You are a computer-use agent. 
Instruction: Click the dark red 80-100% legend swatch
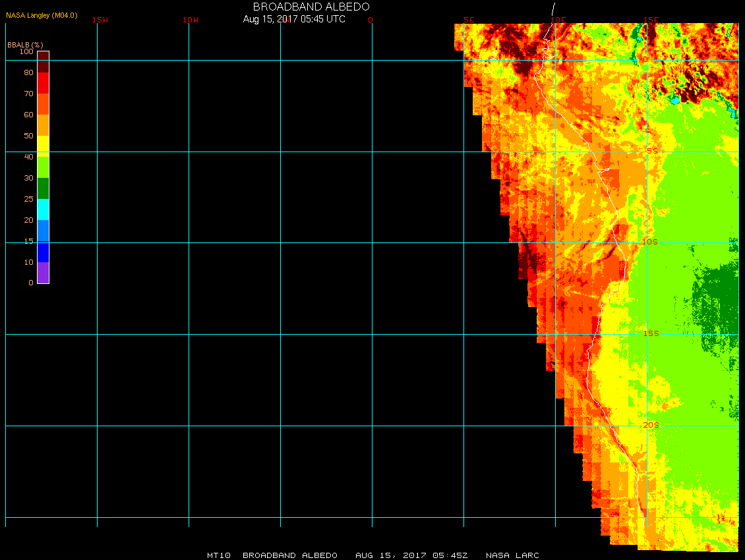pos(43,62)
